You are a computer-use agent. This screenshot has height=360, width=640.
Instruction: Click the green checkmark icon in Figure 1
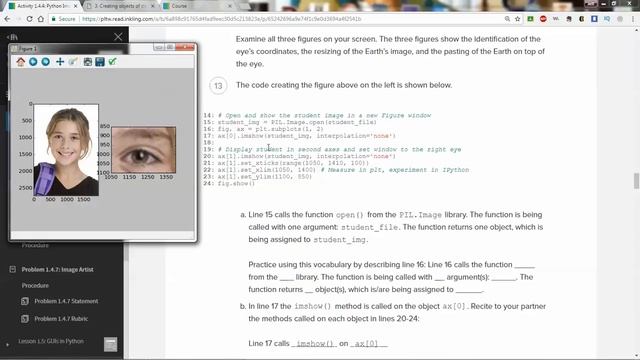(x=112, y=62)
